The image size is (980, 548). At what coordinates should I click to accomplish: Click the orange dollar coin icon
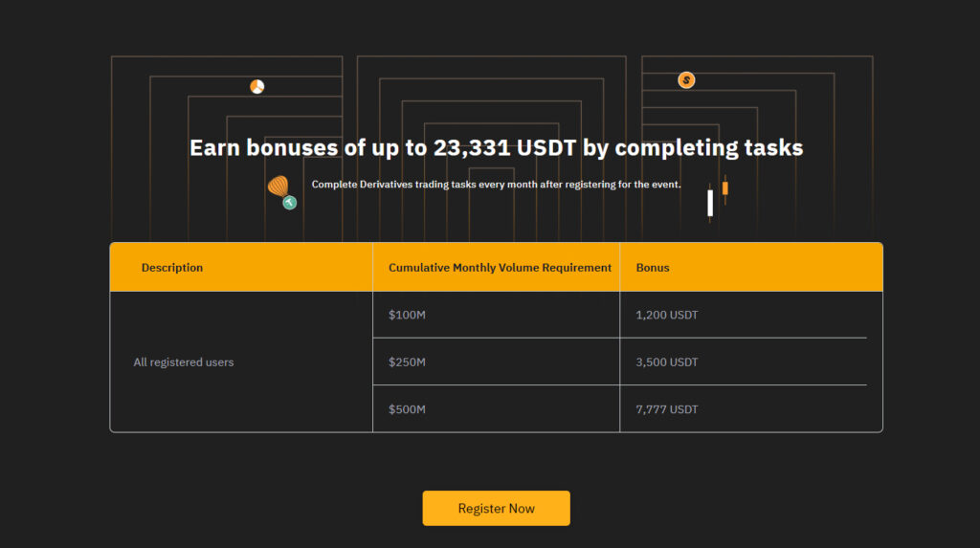tap(686, 80)
